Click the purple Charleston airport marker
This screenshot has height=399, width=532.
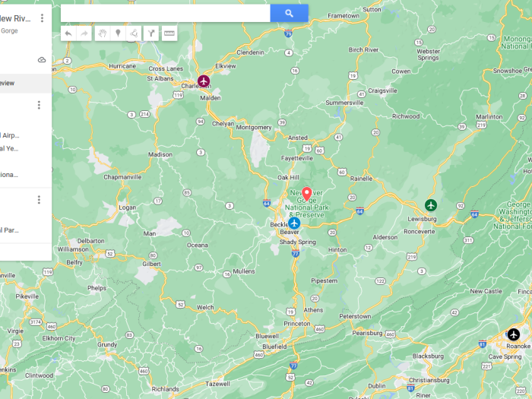(x=204, y=81)
